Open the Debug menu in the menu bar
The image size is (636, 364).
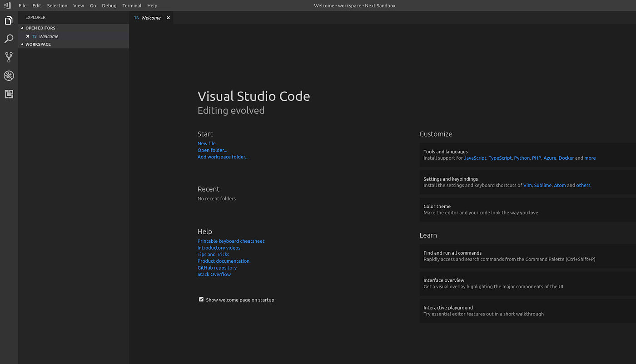pos(109,5)
